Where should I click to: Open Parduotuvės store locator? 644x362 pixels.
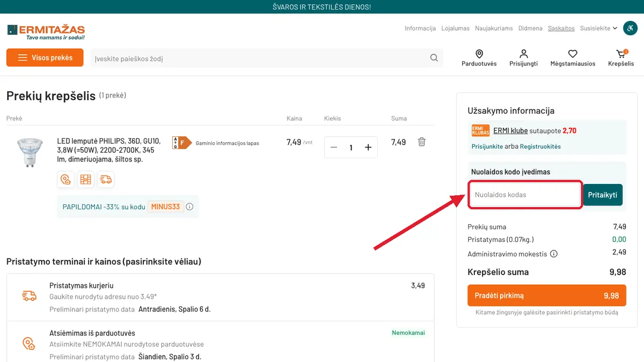479,58
